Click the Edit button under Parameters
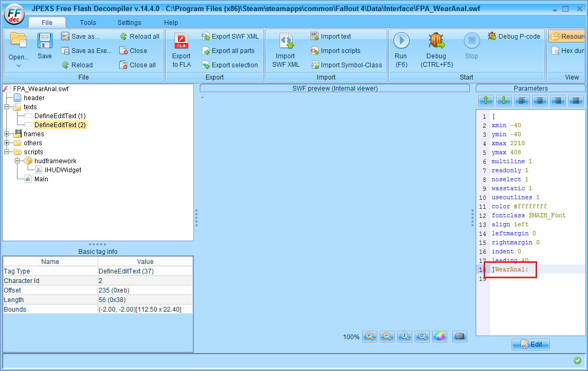Screen dimensions: 588x371 coord(531,344)
